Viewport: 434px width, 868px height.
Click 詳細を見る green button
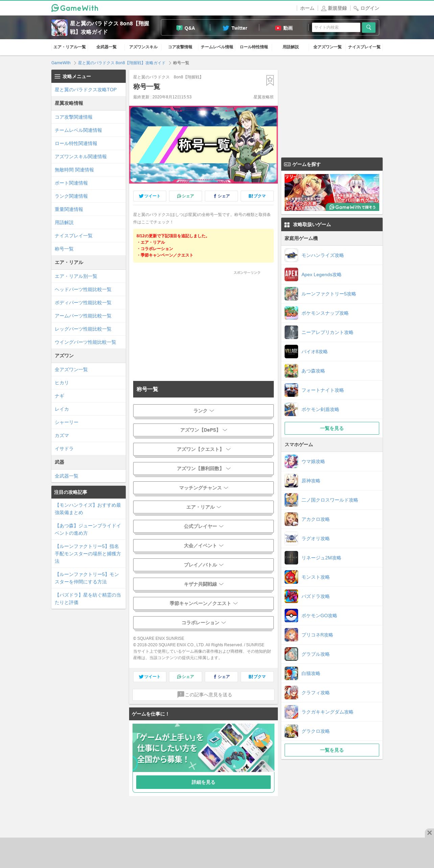tap(203, 782)
